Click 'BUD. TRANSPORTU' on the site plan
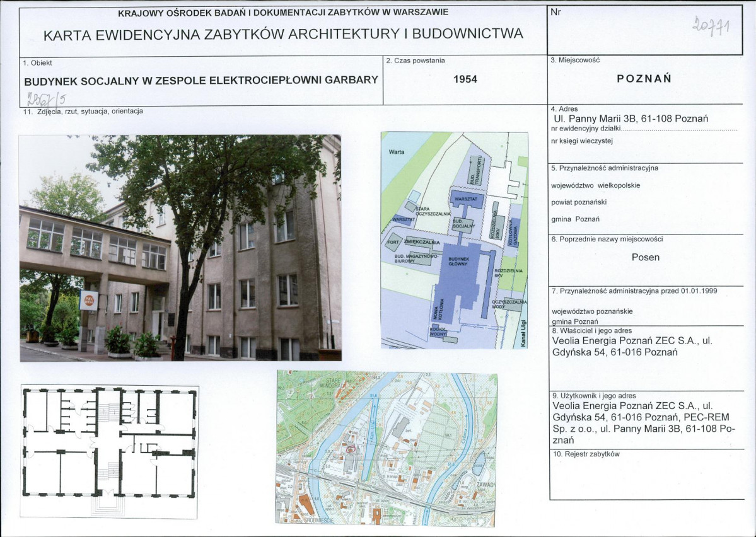The width and height of the screenshot is (756, 537). click(x=476, y=169)
